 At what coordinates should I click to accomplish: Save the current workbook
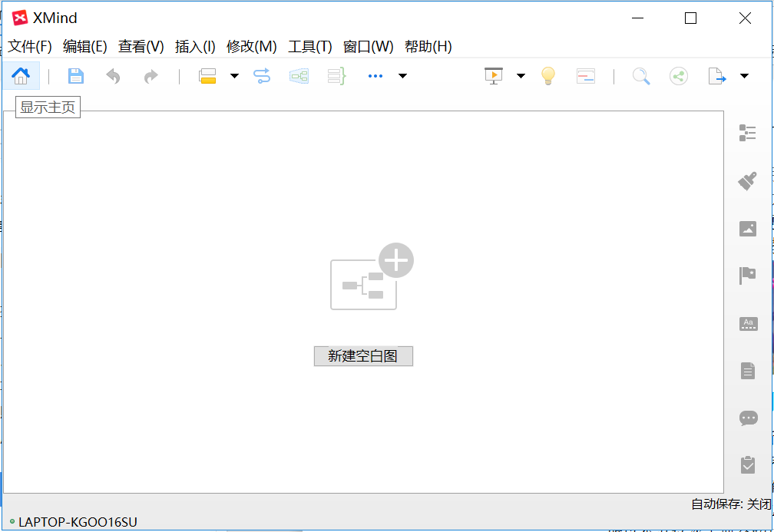click(x=75, y=75)
